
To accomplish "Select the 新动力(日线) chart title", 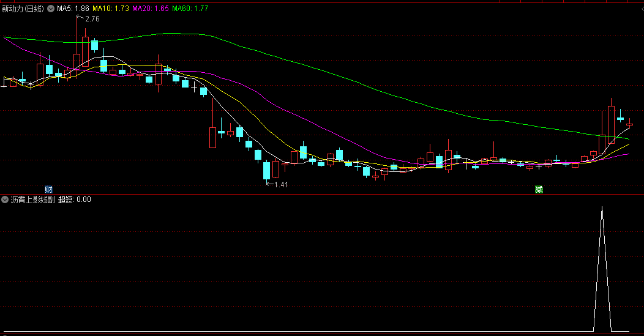I will coord(23,9).
